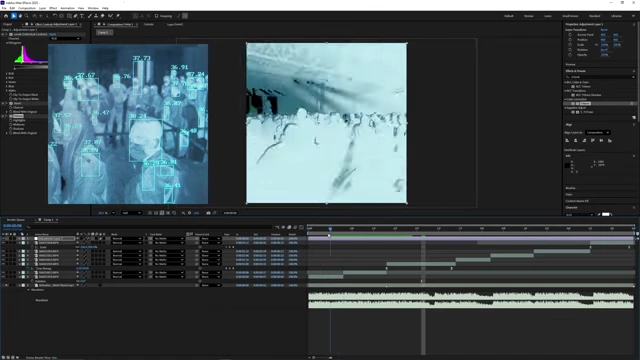Click the Graph Editor icon in timeline header

coord(302,227)
